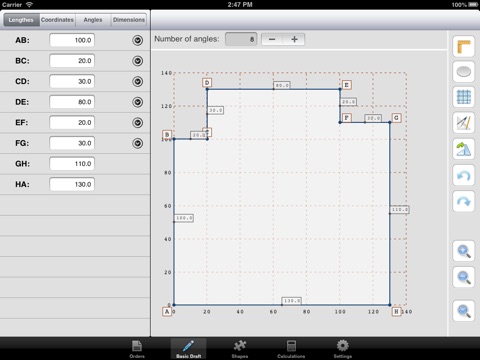The width and height of the screenshot is (480, 360).
Task: Expand options for the DE length
Action: click(137, 102)
